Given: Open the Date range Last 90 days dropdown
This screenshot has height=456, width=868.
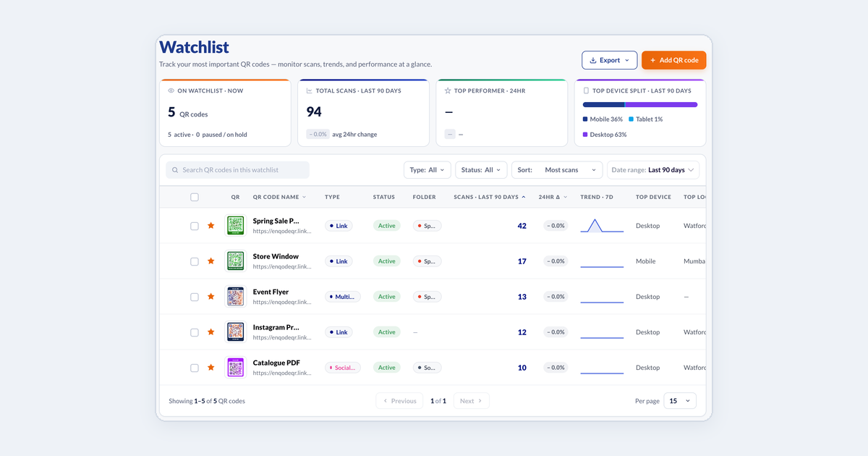Looking at the screenshot, I should pos(653,170).
